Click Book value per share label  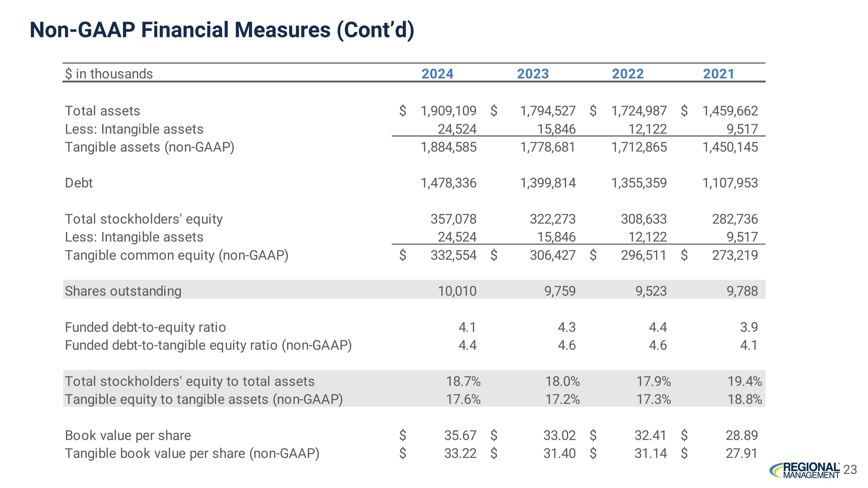(128, 435)
